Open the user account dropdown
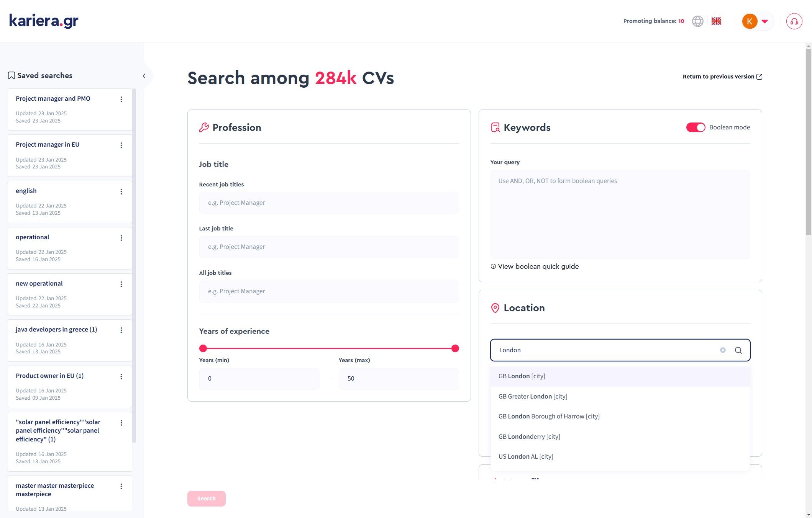Viewport: 812px width, 518px height. coord(764,21)
